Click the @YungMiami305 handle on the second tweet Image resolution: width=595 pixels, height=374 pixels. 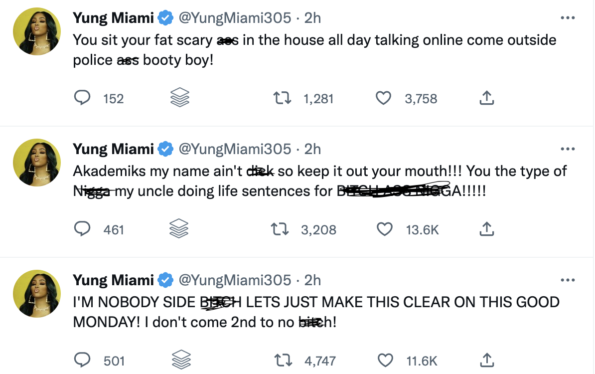coord(235,149)
